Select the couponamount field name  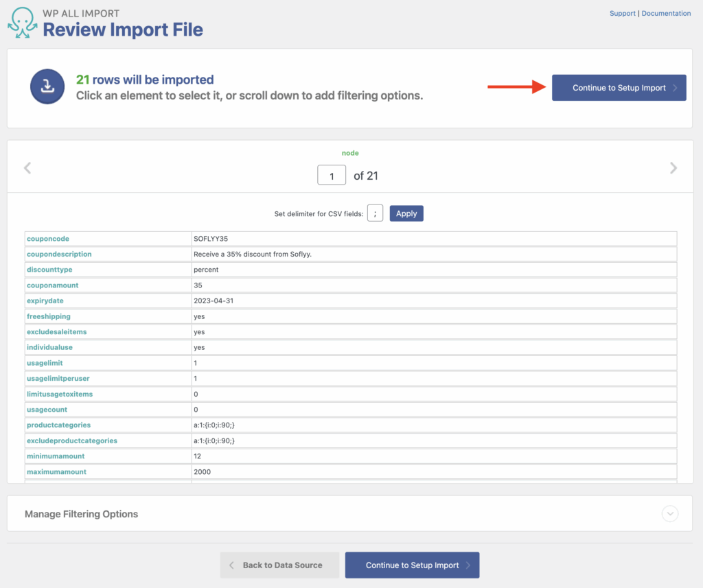(52, 285)
